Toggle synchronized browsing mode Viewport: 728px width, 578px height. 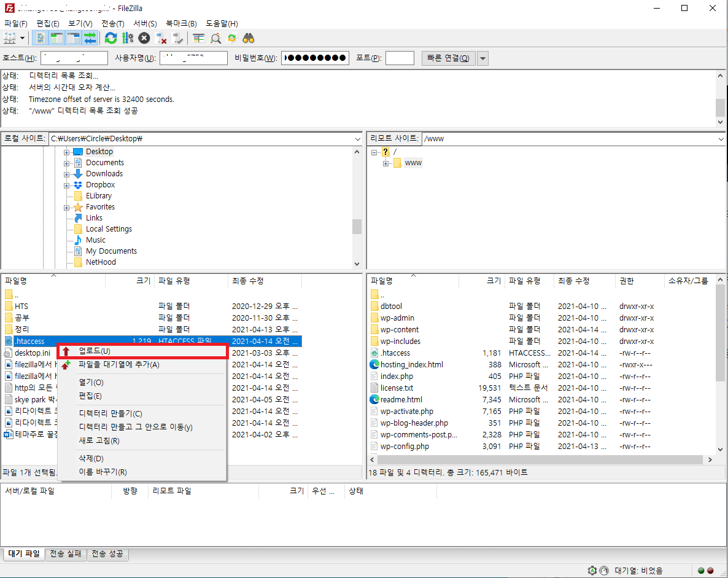coord(231,38)
